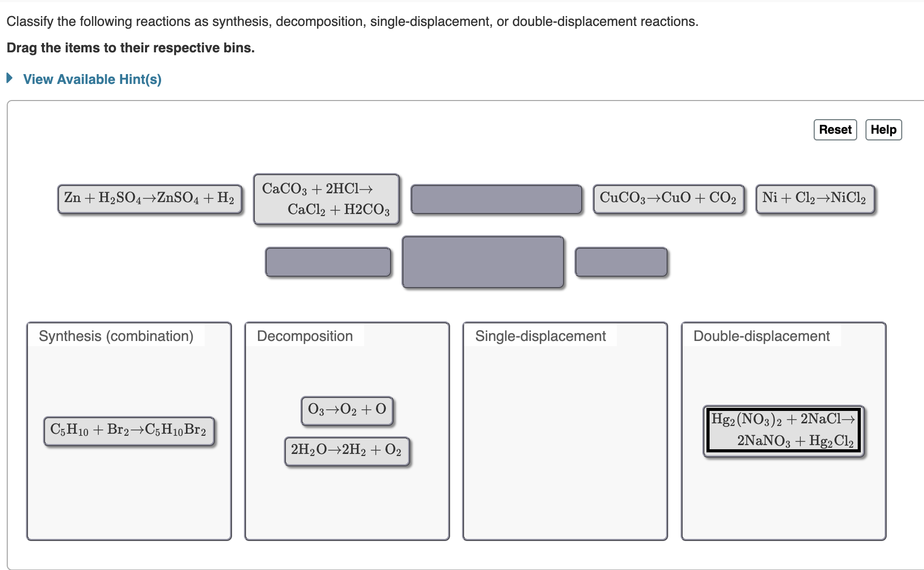924x570 pixels.
Task: Expand the hints disclosure triangle
Action: point(9,78)
